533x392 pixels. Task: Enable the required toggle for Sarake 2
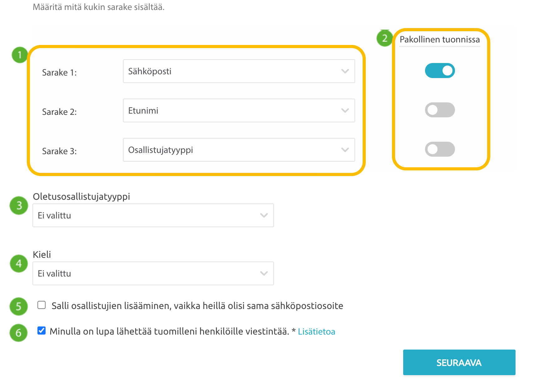tap(440, 110)
